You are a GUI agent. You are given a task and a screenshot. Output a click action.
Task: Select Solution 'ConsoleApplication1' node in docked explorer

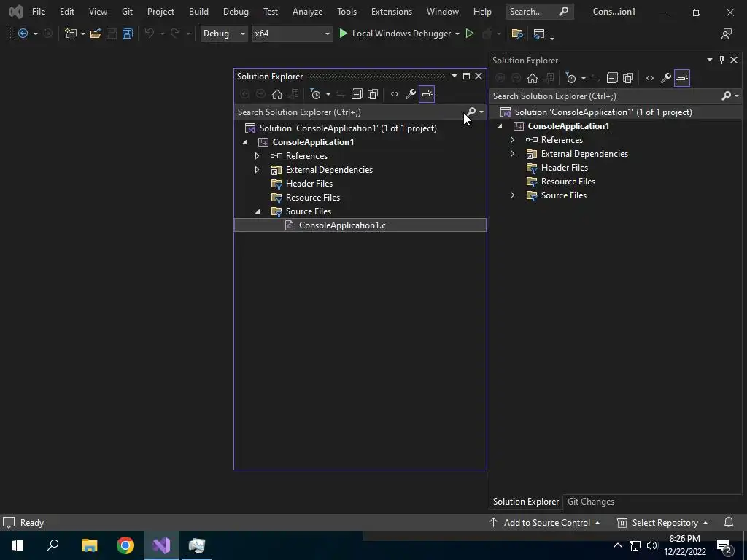click(x=603, y=112)
